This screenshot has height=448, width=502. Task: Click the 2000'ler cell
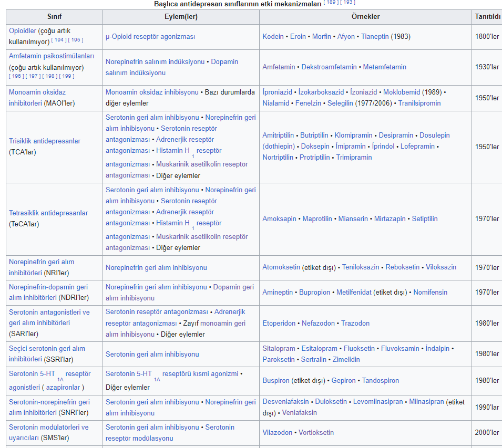(x=487, y=433)
